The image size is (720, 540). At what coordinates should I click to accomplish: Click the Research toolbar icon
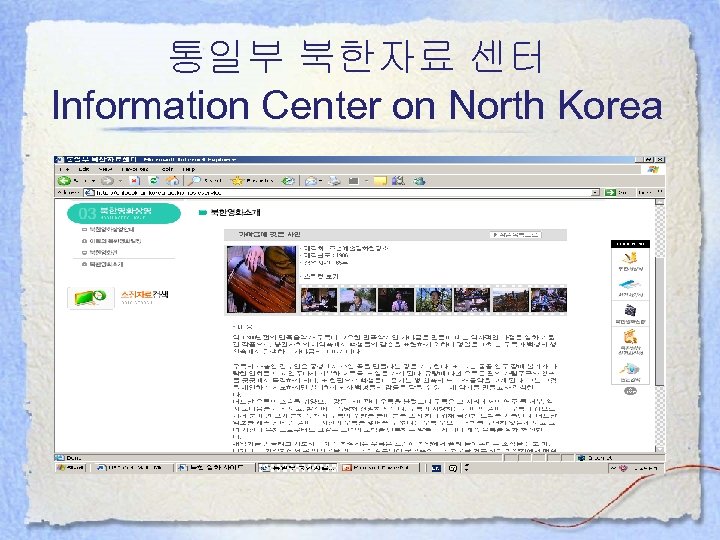(x=399, y=181)
